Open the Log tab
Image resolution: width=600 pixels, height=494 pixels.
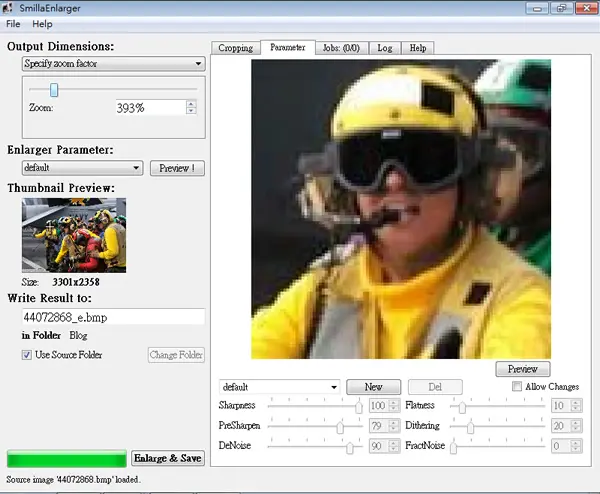click(x=385, y=48)
